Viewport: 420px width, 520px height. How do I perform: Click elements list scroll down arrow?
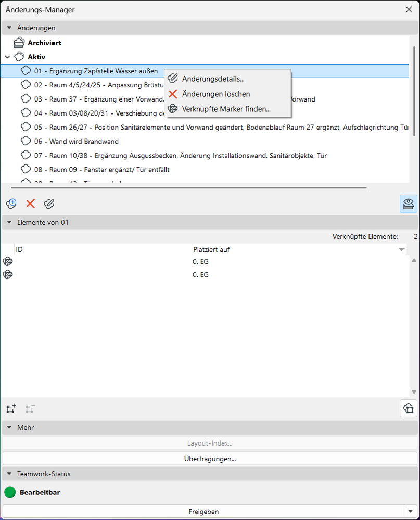coord(414,392)
